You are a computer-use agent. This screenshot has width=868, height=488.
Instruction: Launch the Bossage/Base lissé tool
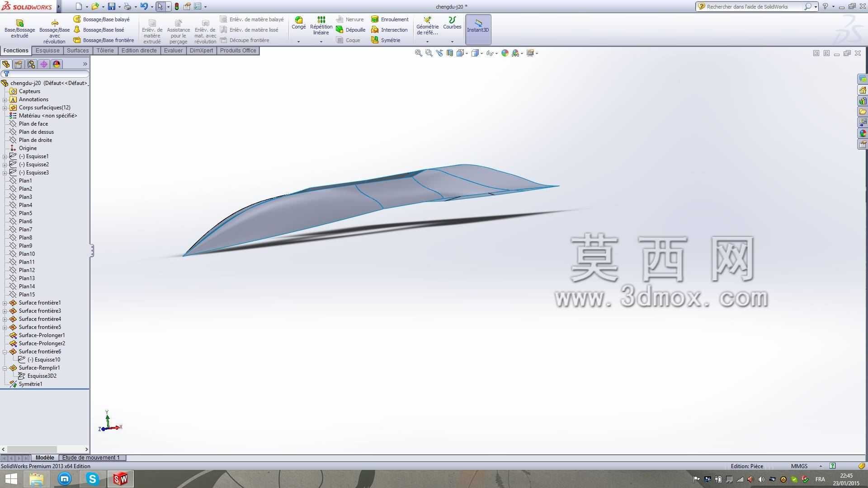(99, 30)
